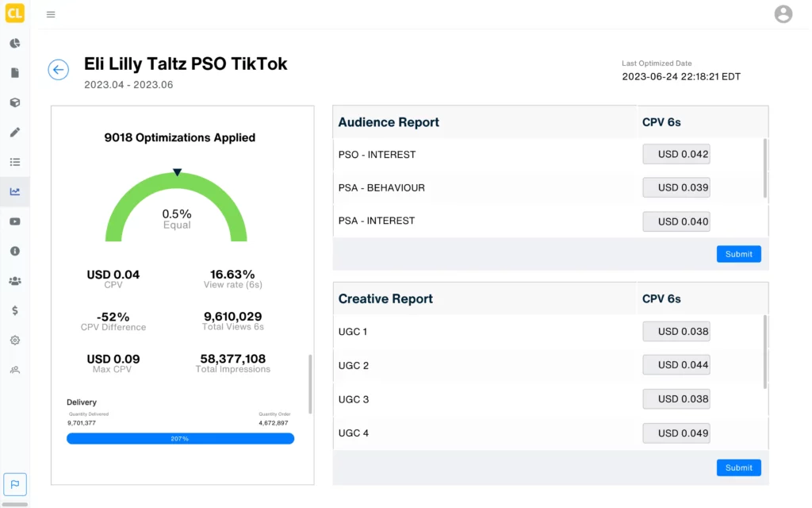Select the UGC 4 row label

click(x=354, y=433)
